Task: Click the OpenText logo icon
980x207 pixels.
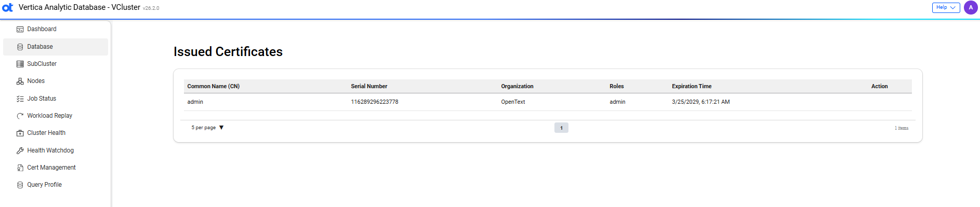Action: [8, 7]
